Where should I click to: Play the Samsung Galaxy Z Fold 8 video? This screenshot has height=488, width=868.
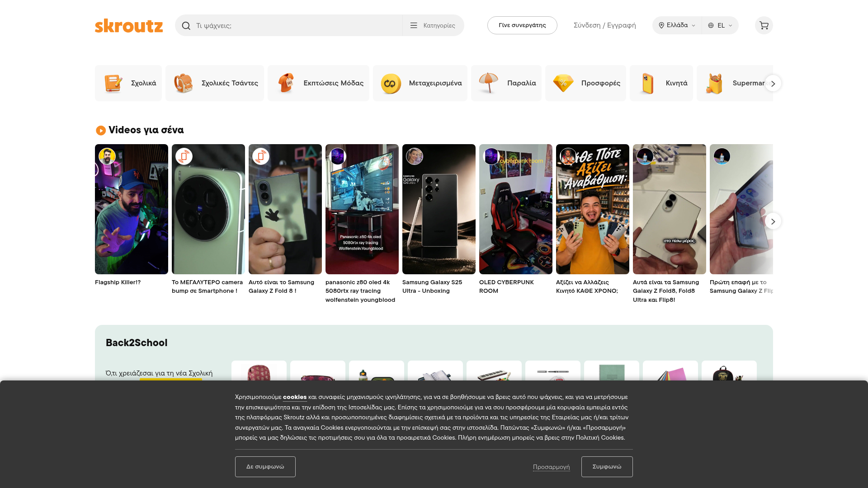(285, 209)
